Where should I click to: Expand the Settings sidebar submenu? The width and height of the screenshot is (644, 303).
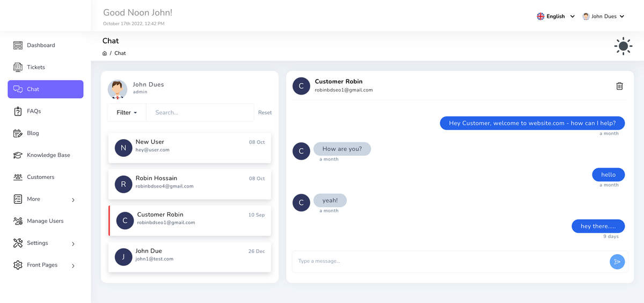click(x=73, y=244)
